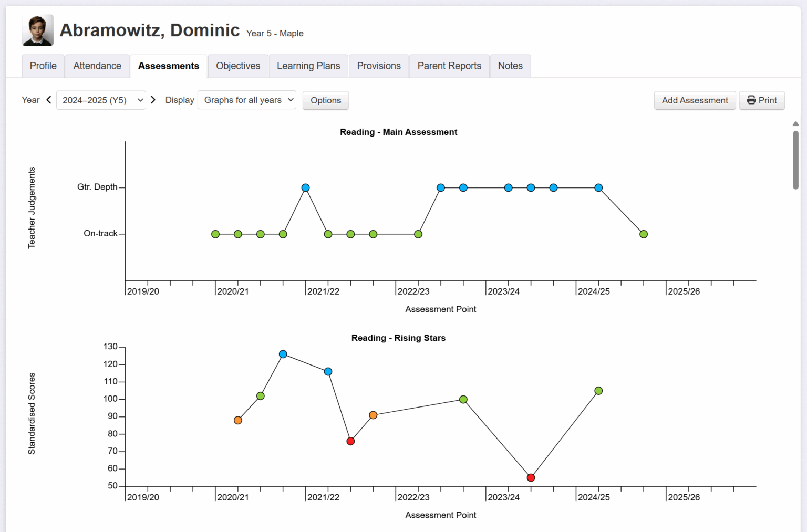Go to the Provisions tab

coord(379,66)
